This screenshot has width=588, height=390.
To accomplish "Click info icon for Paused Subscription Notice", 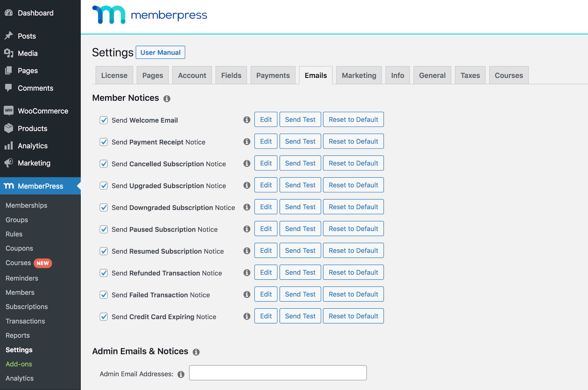I will (247, 229).
